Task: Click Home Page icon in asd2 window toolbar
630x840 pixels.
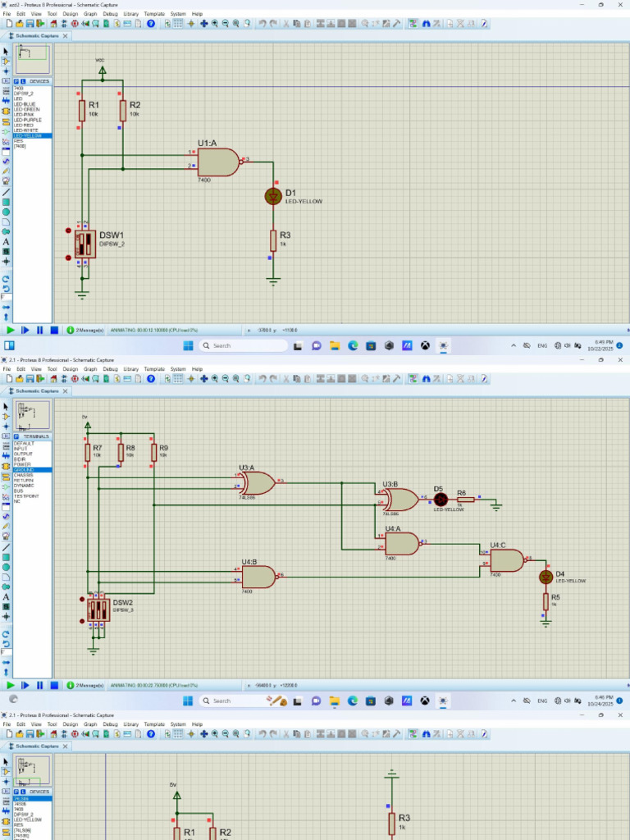Action: [53, 24]
